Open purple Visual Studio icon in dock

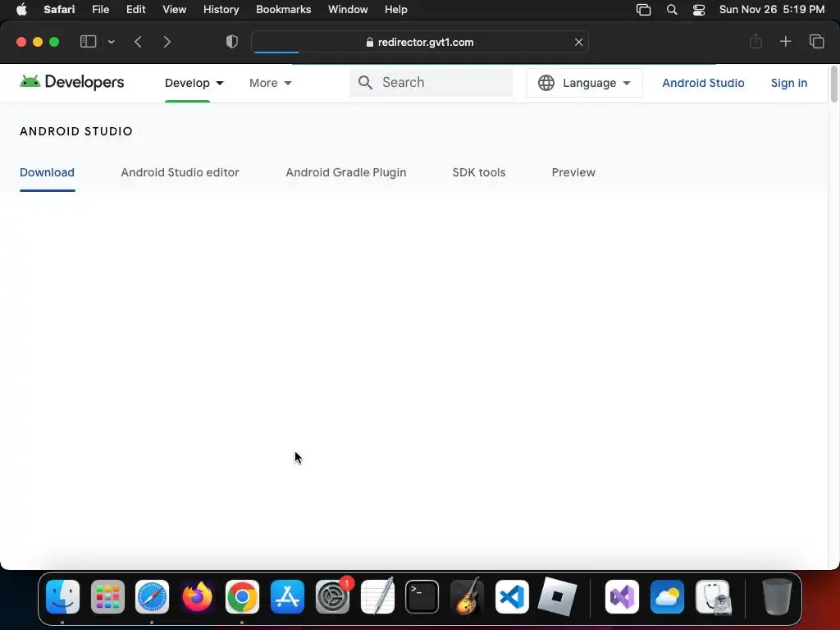click(x=622, y=596)
